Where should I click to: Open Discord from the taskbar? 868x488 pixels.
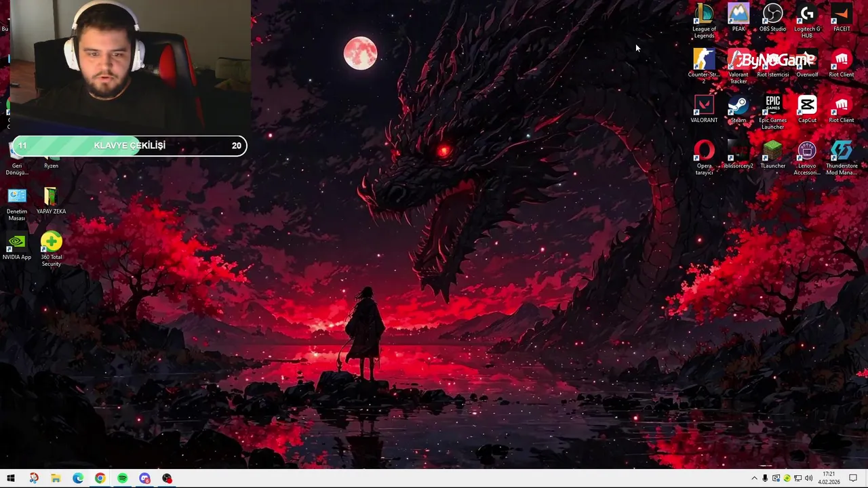pyautogui.click(x=144, y=479)
